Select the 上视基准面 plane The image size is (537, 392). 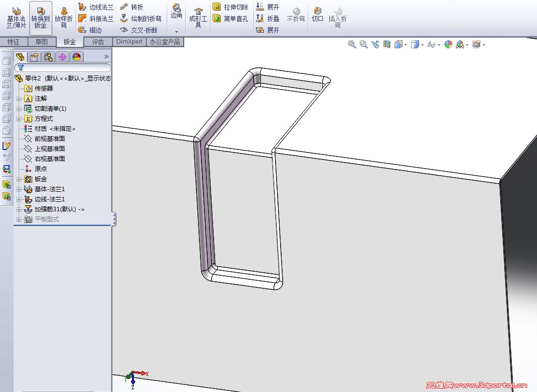pos(45,149)
